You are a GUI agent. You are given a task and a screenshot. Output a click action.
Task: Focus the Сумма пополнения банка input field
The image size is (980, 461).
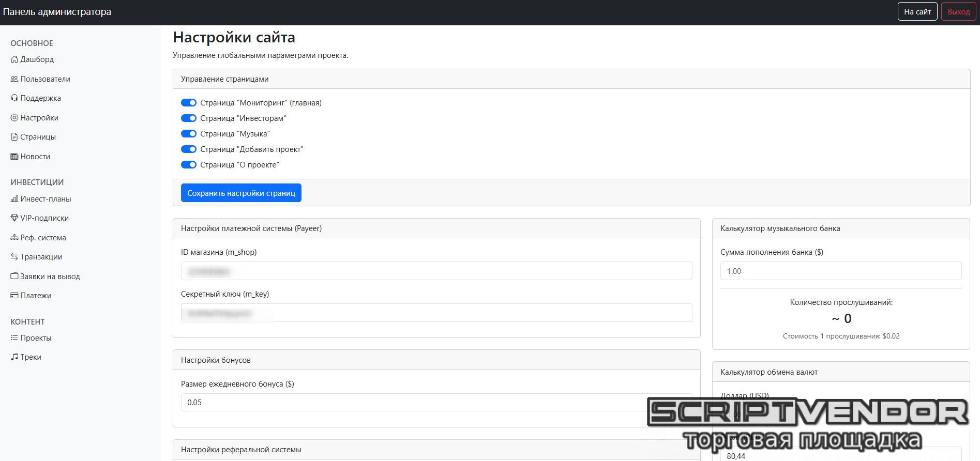coord(840,271)
